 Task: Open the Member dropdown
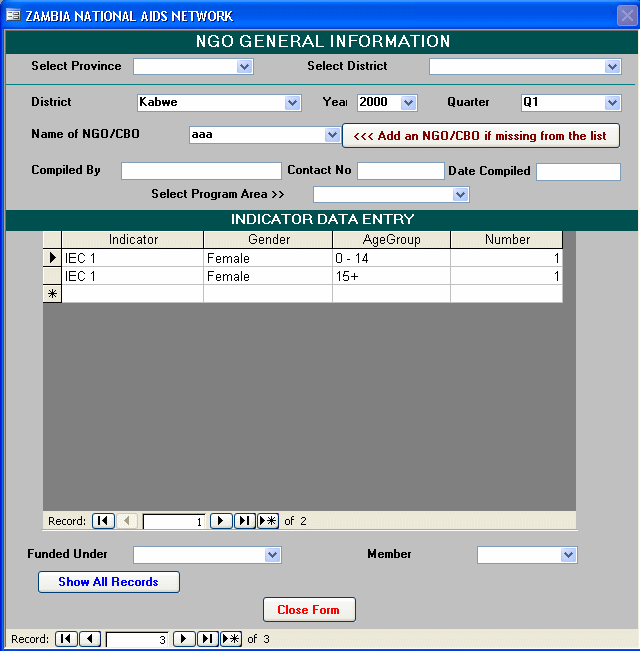click(x=568, y=555)
